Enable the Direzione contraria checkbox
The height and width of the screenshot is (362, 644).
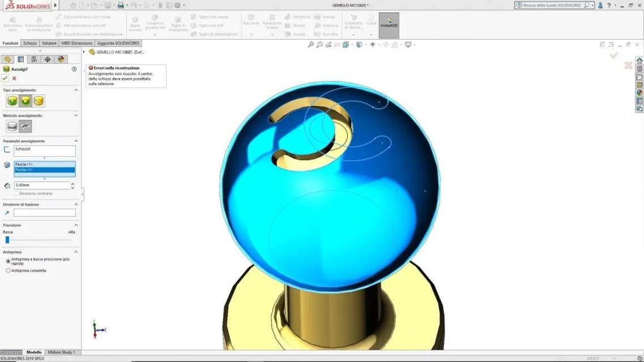(16, 193)
